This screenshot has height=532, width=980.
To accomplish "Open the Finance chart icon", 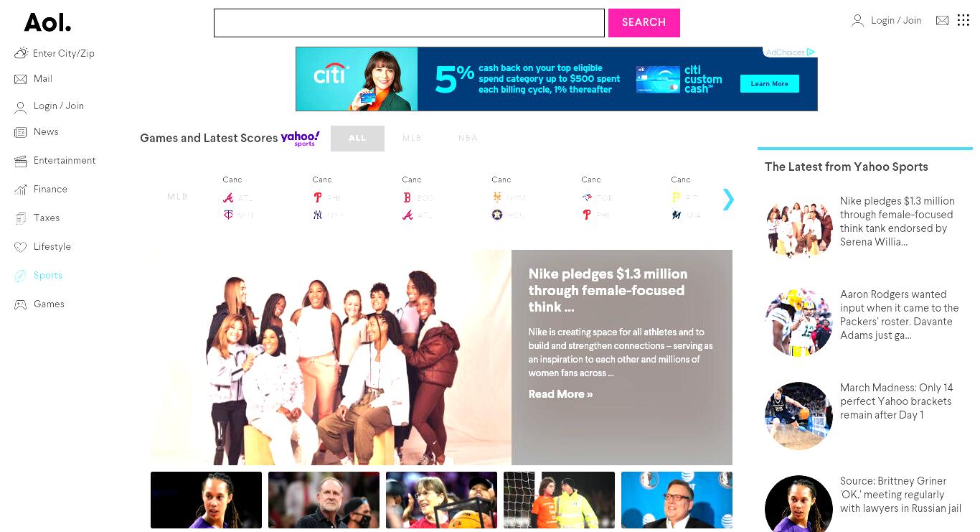I will (20, 190).
